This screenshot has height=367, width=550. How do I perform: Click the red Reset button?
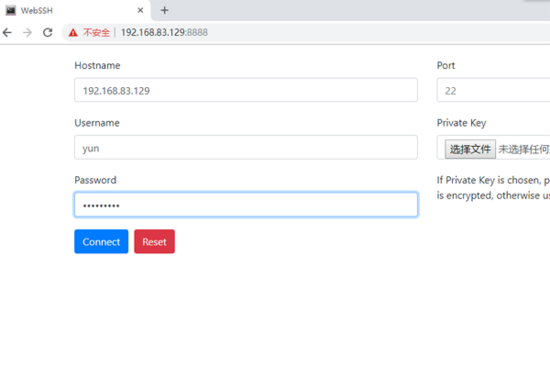(154, 242)
